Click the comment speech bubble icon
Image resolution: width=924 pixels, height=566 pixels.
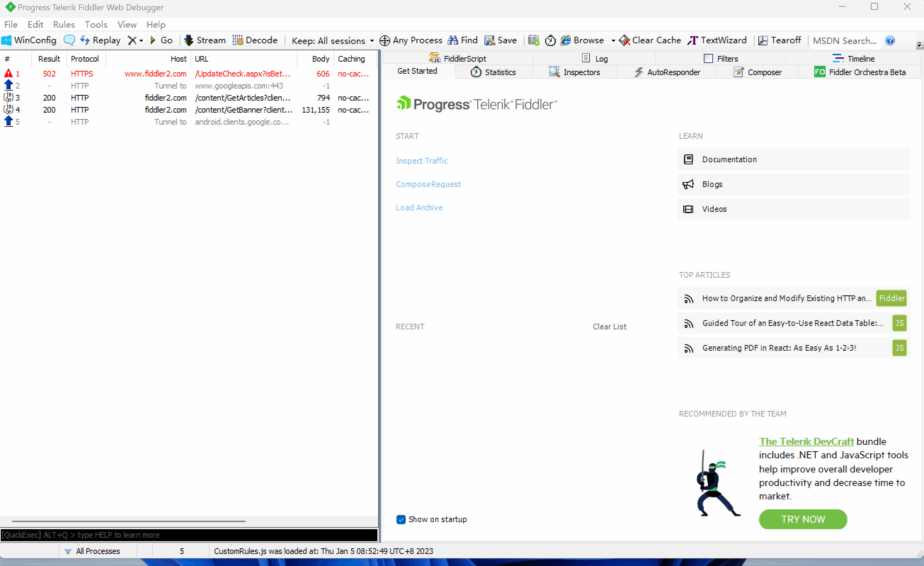tap(69, 40)
